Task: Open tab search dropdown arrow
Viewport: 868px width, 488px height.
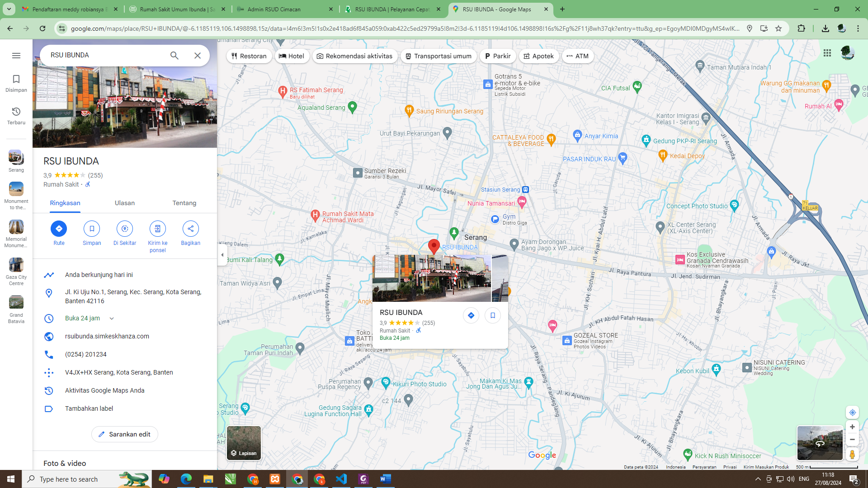Action: point(9,9)
